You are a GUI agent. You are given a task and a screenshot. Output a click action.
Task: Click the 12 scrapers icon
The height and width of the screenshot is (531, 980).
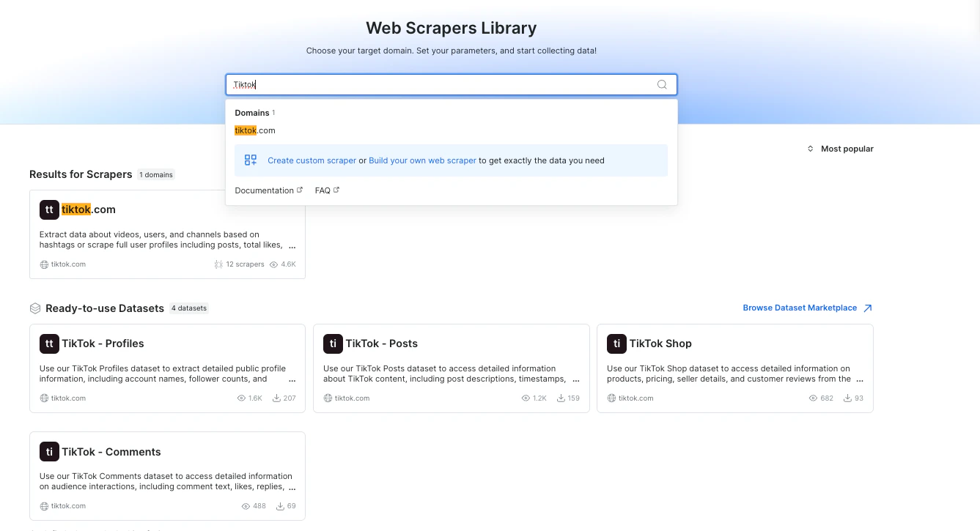point(218,264)
